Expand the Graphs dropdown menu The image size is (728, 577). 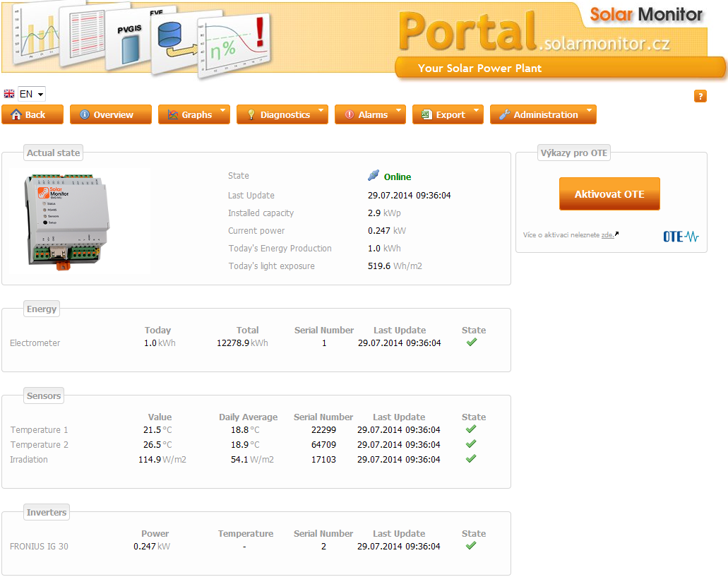click(193, 114)
